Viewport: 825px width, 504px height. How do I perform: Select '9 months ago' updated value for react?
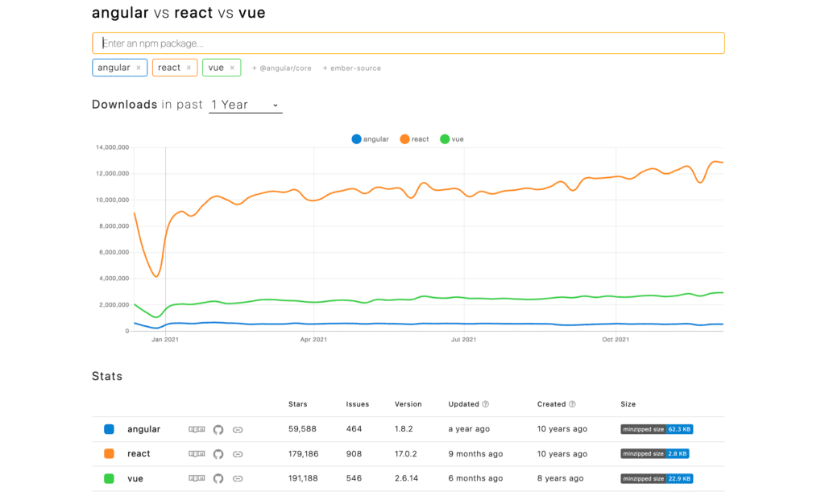[x=475, y=453]
